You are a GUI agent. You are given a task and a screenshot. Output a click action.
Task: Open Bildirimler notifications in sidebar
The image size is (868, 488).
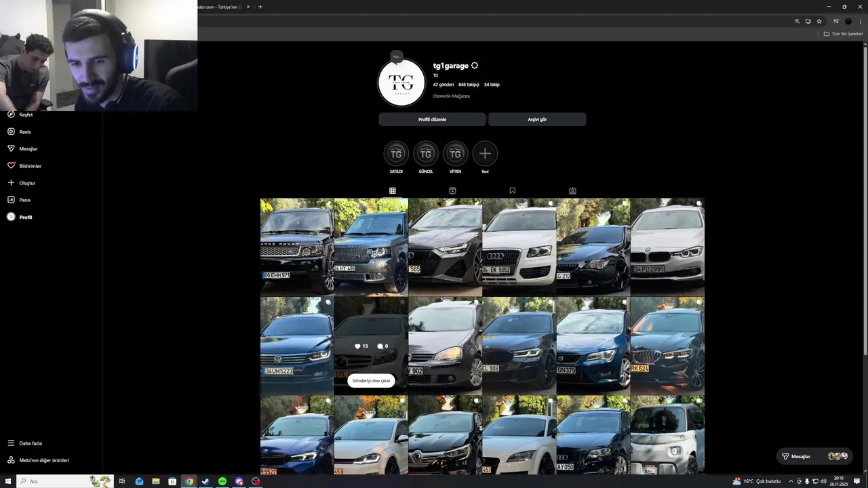point(24,166)
